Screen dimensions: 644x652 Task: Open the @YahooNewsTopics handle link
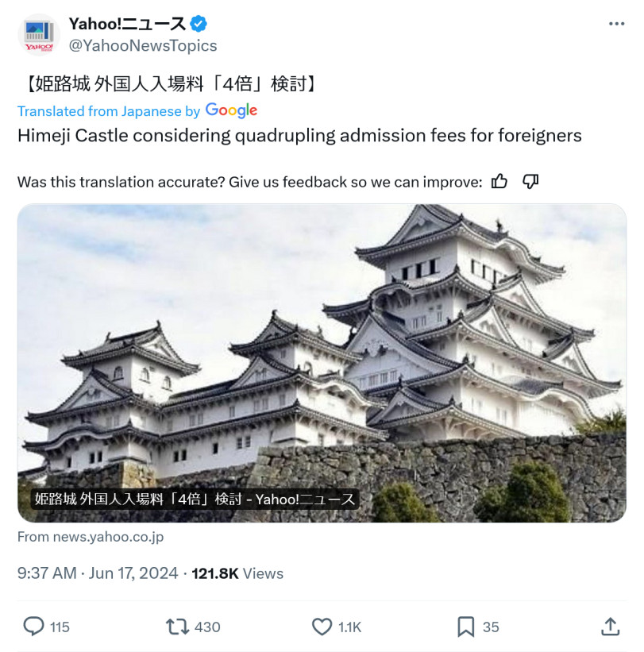tap(143, 45)
